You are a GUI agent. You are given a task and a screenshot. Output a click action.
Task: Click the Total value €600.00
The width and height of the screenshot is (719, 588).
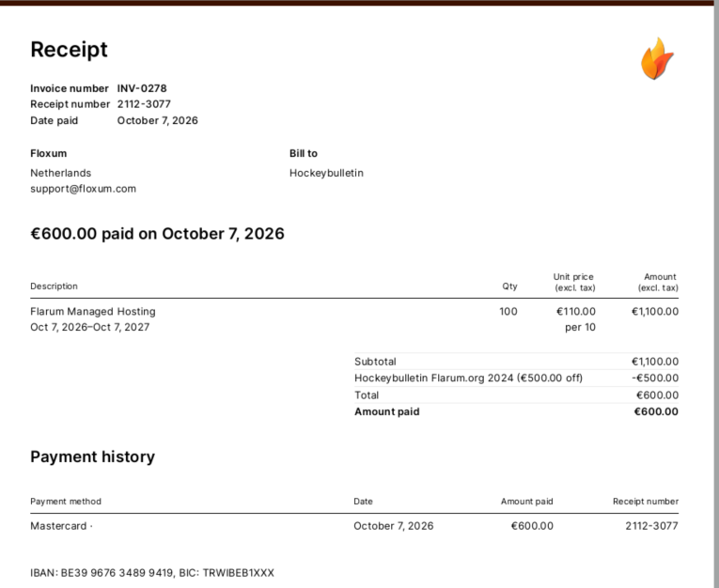click(x=657, y=395)
